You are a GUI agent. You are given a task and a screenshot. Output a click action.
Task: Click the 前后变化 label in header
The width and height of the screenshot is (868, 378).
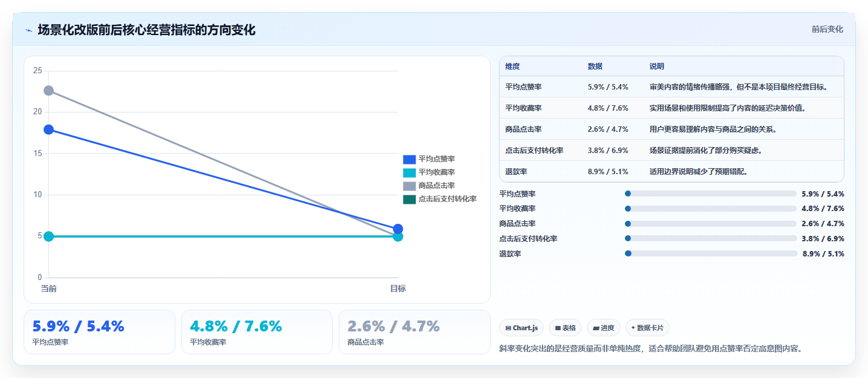827,30
